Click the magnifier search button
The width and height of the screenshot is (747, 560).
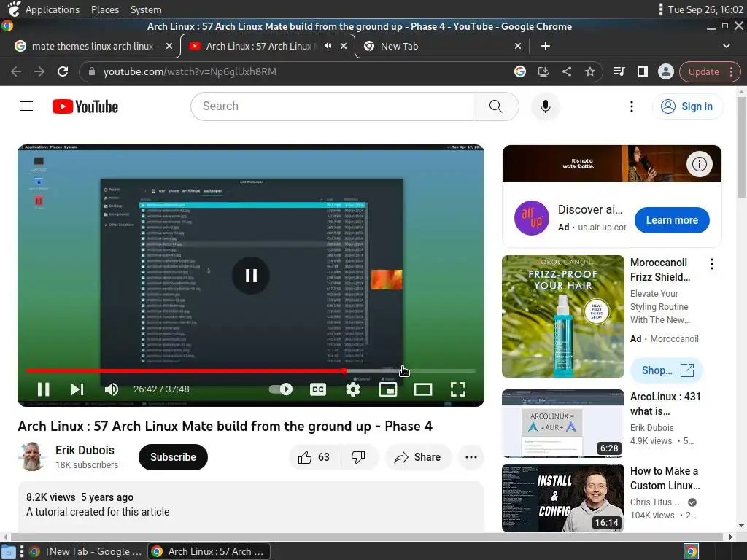click(x=496, y=106)
